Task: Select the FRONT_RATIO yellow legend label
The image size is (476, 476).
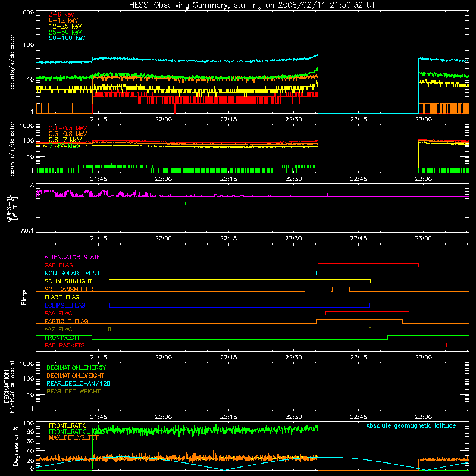Action: pos(68,425)
